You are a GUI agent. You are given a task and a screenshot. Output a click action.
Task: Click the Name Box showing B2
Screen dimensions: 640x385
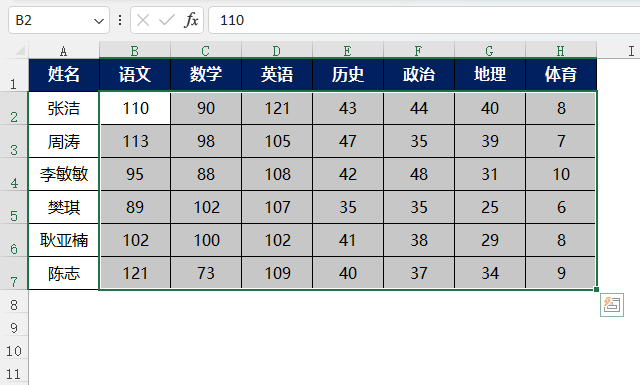(59, 20)
